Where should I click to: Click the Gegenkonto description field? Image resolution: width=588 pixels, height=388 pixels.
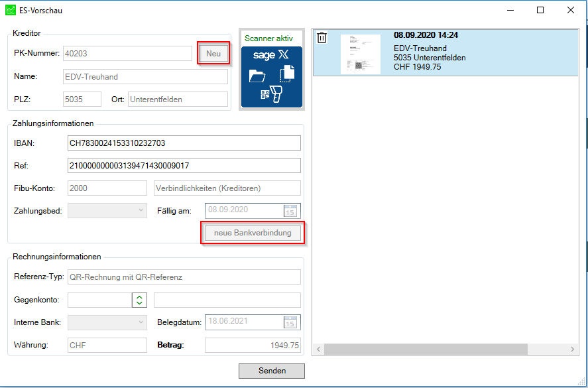tap(227, 300)
